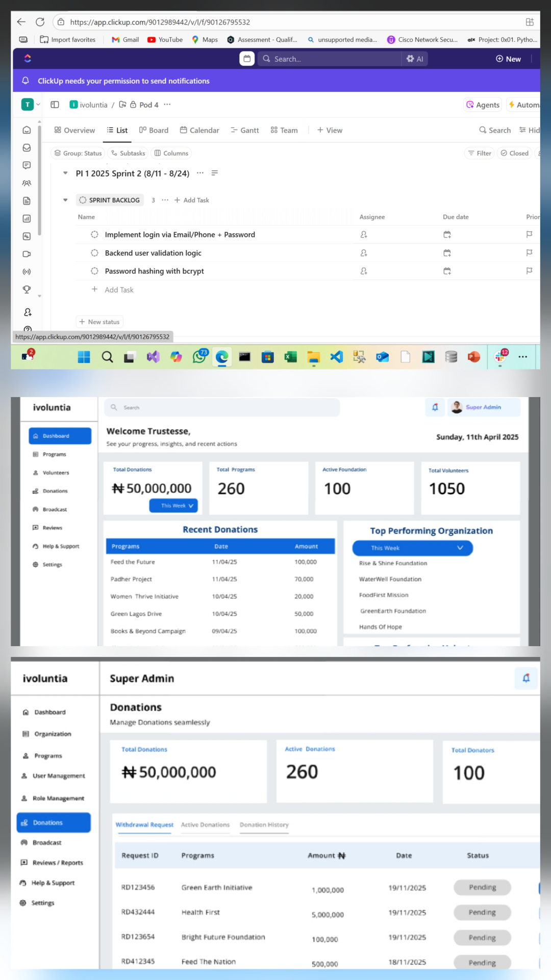The height and width of the screenshot is (980, 551).
Task: Click the Women Thrive Initiative donation row
Action: [220, 596]
